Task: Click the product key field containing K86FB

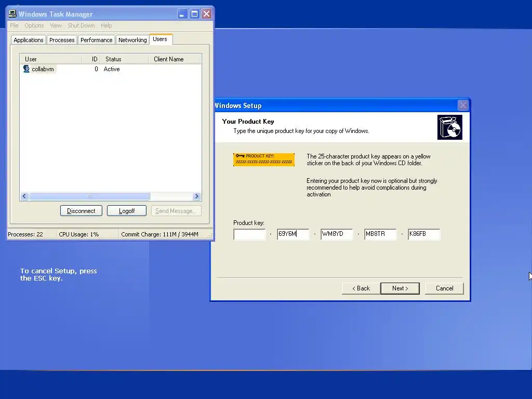Action: pos(424,234)
